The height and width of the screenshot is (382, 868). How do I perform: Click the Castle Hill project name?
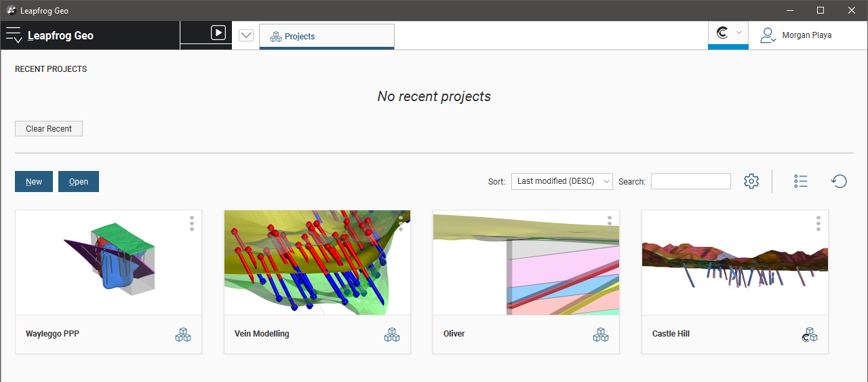coord(671,334)
